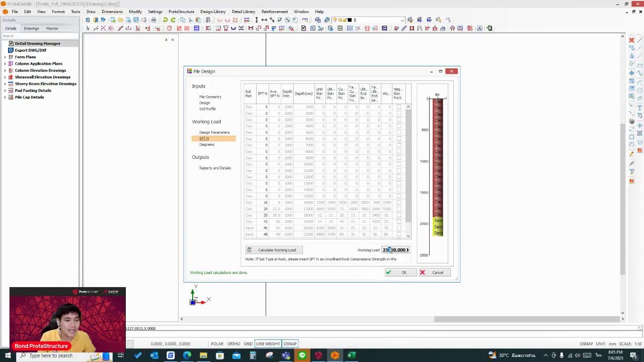The height and width of the screenshot is (362, 644).
Task: Open the ProtaStructure menu
Action: [181, 12]
